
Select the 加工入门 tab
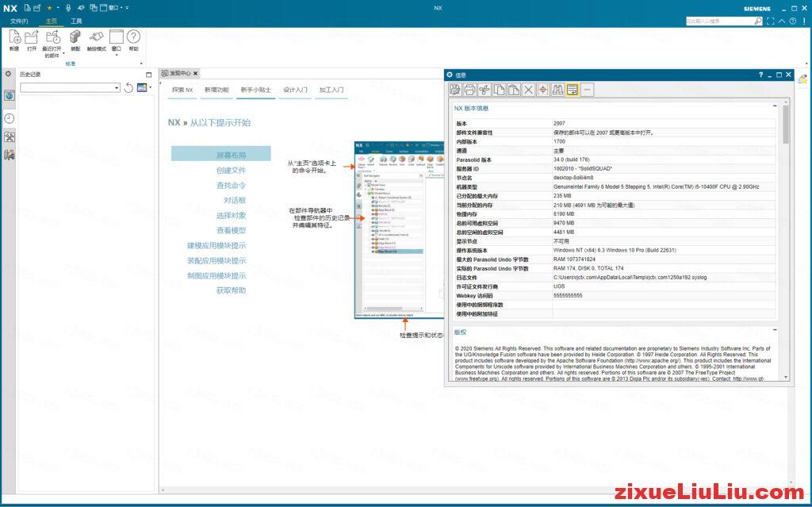point(331,90)
